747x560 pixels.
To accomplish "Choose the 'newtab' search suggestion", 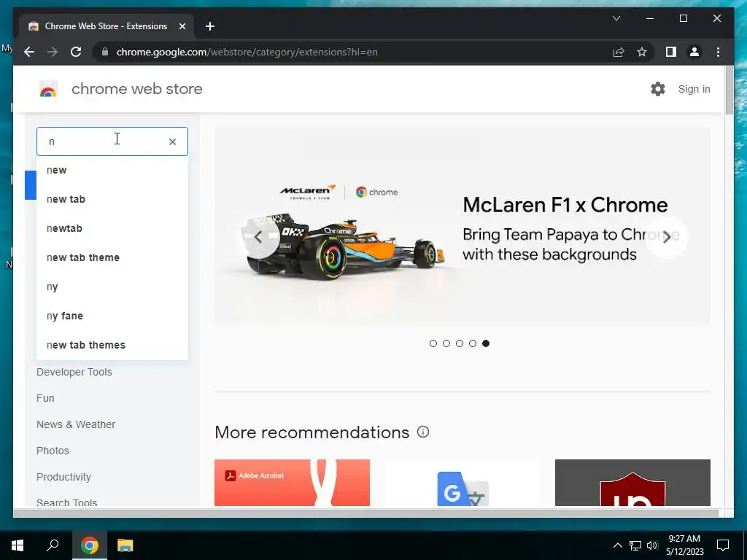I will point(112,228).
